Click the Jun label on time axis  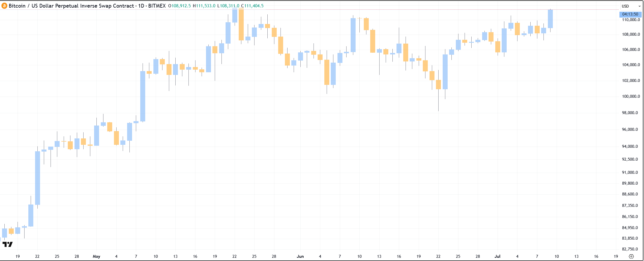(300, 256)
